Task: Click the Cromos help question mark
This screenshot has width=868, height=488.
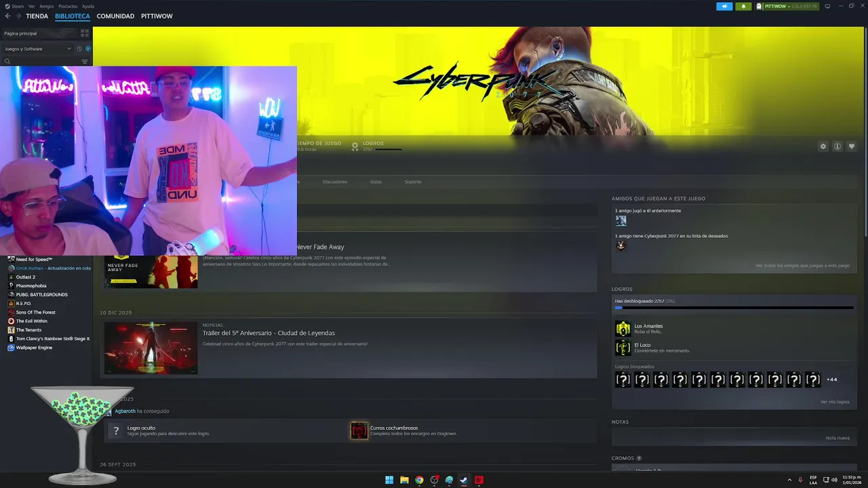Action: point(639,458)
